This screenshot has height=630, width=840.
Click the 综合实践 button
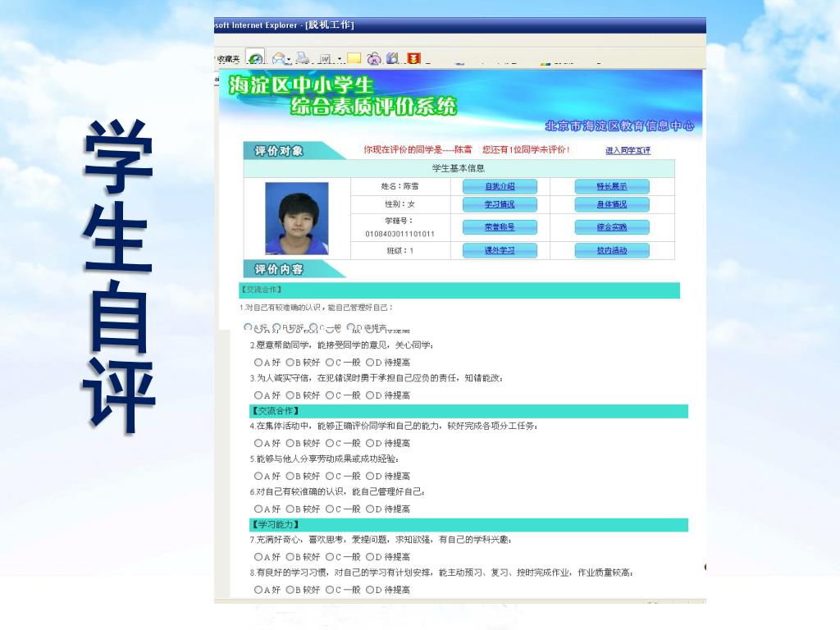click(612, 227)
